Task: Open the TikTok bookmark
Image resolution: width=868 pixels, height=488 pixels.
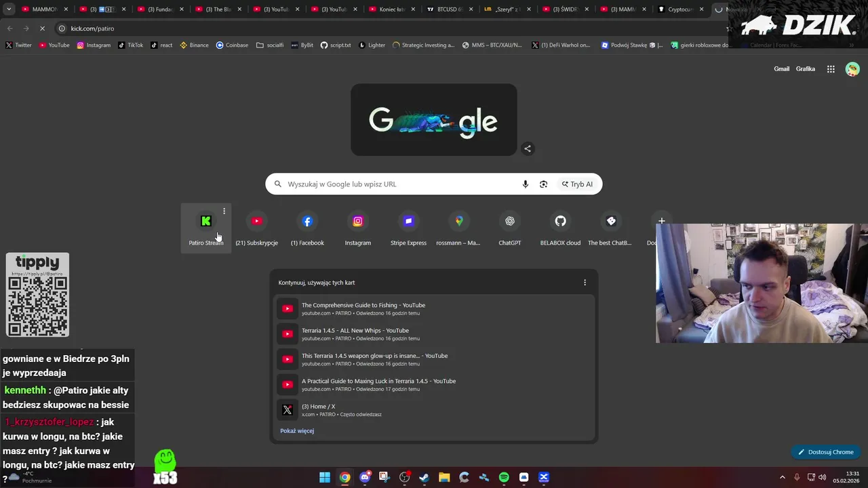Action: point(131,45)
